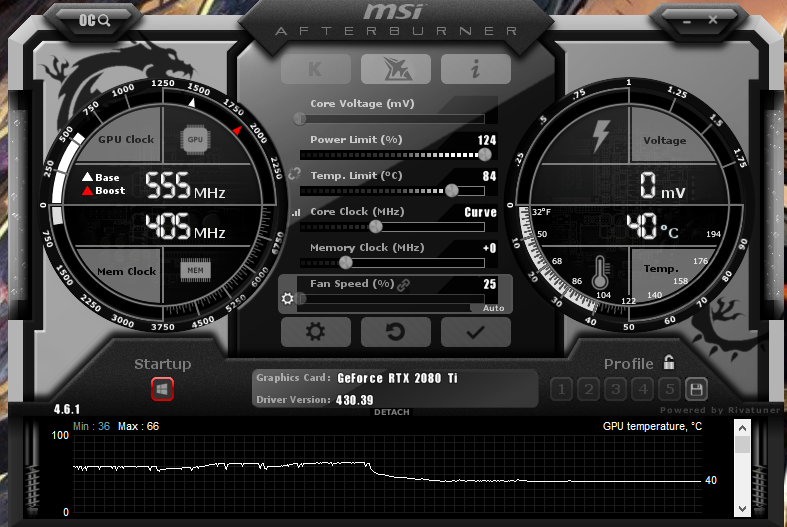Click the Core Clock Curve value
The height and width of the screenshot is (527, 787).
(x=480, y=212)
